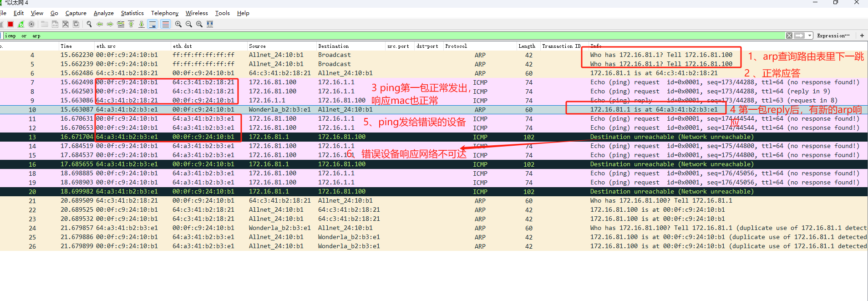
Task: Select packet 21 'Who has 172.16.81.100' row
Action: [434, 201]
